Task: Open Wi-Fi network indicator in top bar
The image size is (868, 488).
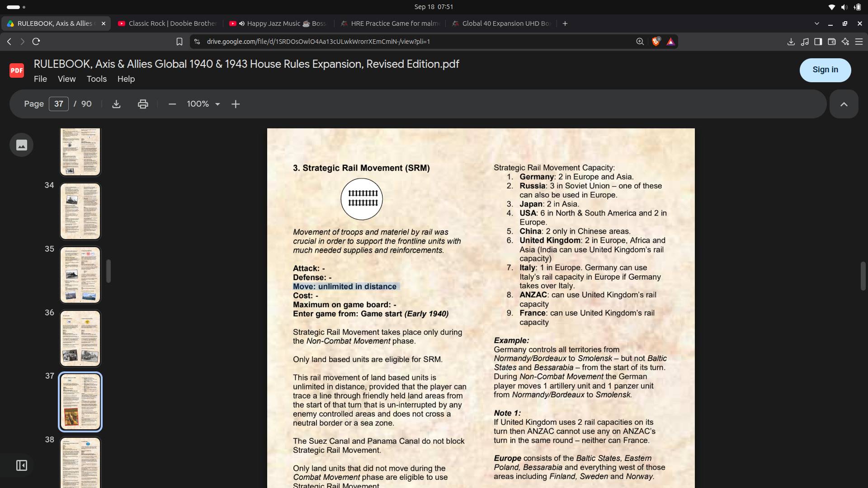Action: pyautogui.click(x=831, y=7)
